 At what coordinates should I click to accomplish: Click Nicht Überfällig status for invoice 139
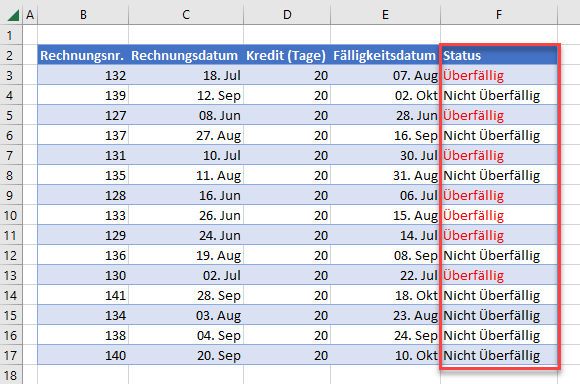click(x=499, y=95)
